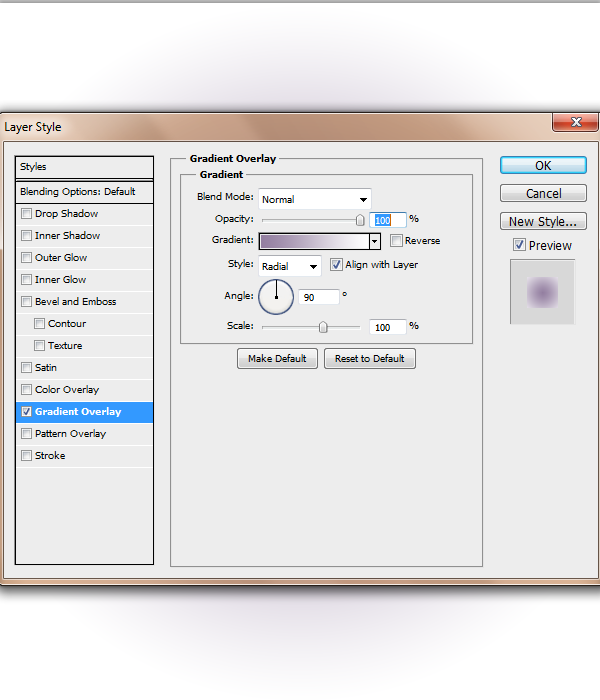The height and width of the screenshot is (700, 600).
Task: Enable Drop Shadow effect
Action: (26, 213)
